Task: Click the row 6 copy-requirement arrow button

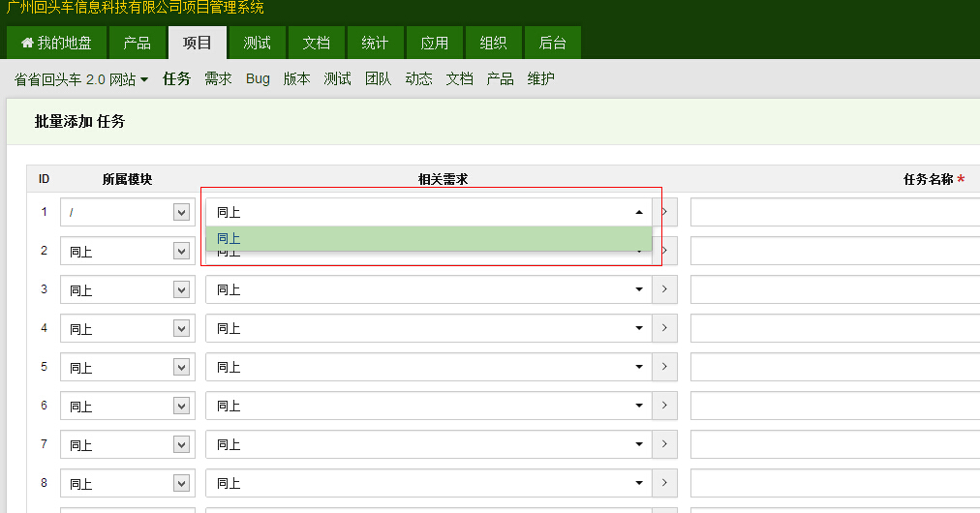Action: pyautogui.click(x=664, y=407)
